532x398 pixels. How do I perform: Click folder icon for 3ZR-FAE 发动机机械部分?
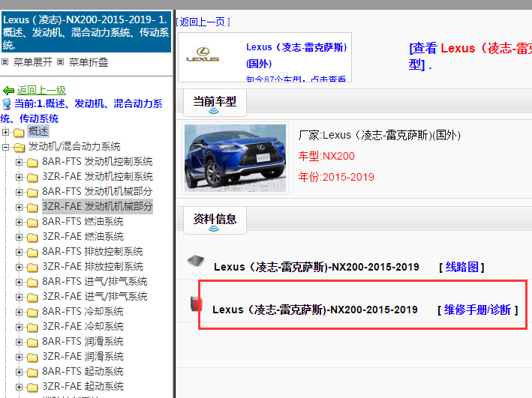point(32,207)
